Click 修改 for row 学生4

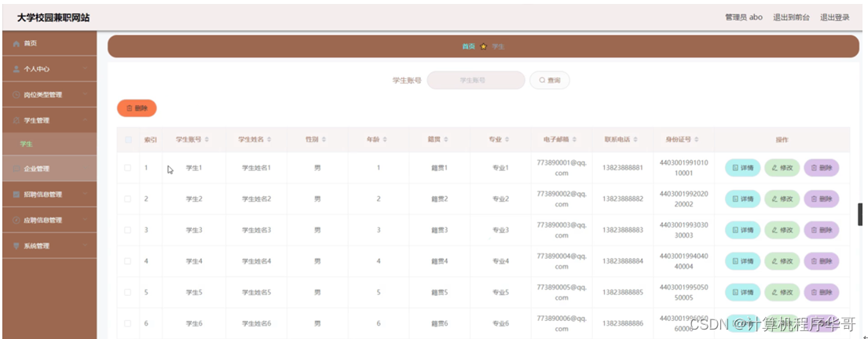(x=782, y=261)
